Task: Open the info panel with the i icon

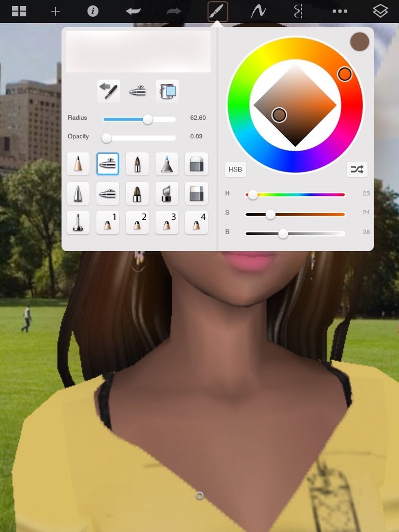Action: tap(93, 11)
